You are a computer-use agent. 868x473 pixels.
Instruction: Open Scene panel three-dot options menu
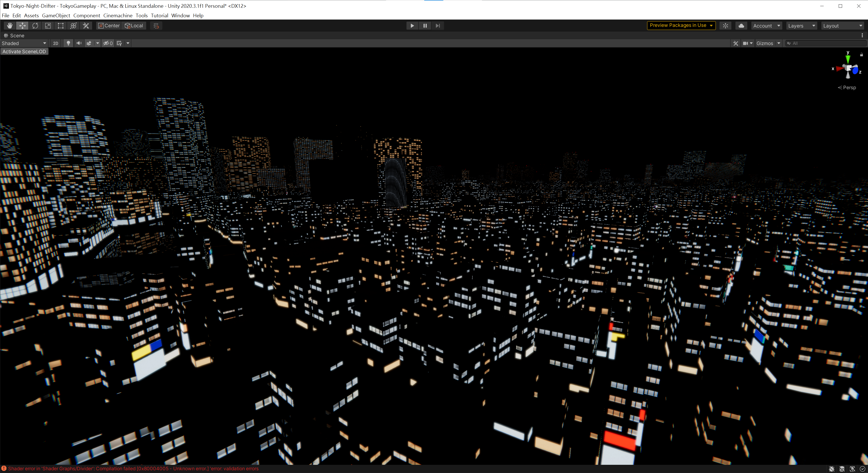coord(862,35)
